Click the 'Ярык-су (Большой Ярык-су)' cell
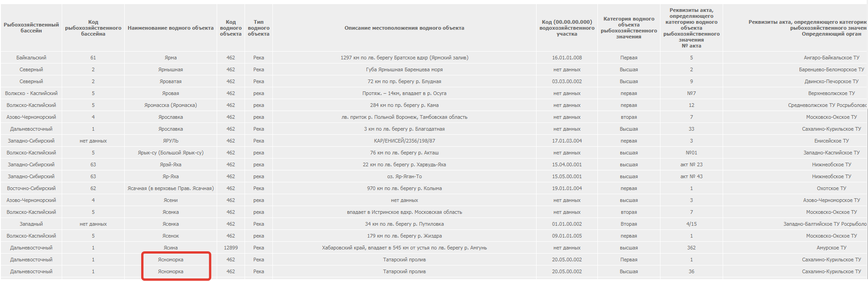Screen dimensions: 868x281 (x=170, y=153)
